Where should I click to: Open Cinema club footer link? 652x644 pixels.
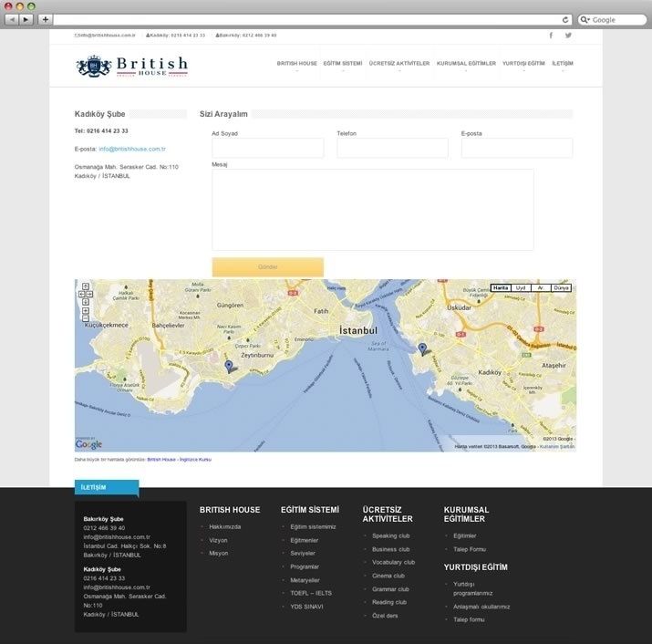click(x=388, y=576)
